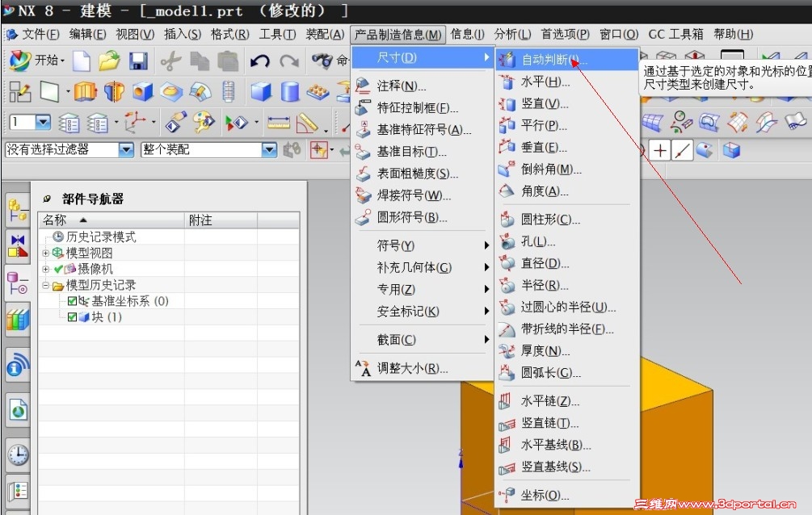Image resolution: width=812 pixels, height=515 pixels.
Task: Open the 补充几何体(G) submenu
Action: tap(422, 267)
